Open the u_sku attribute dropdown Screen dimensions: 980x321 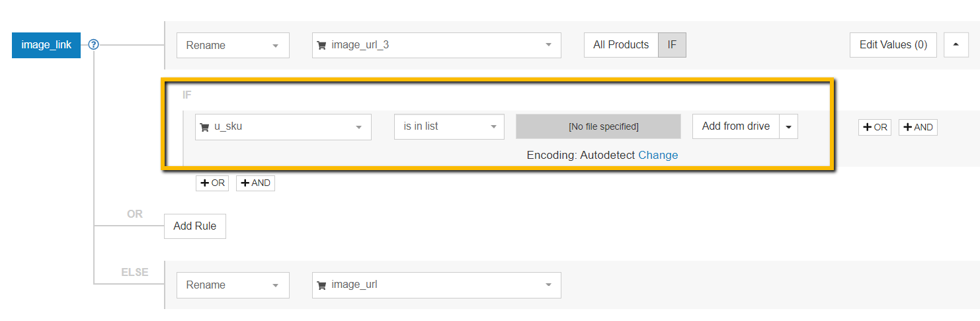[283, 127]
